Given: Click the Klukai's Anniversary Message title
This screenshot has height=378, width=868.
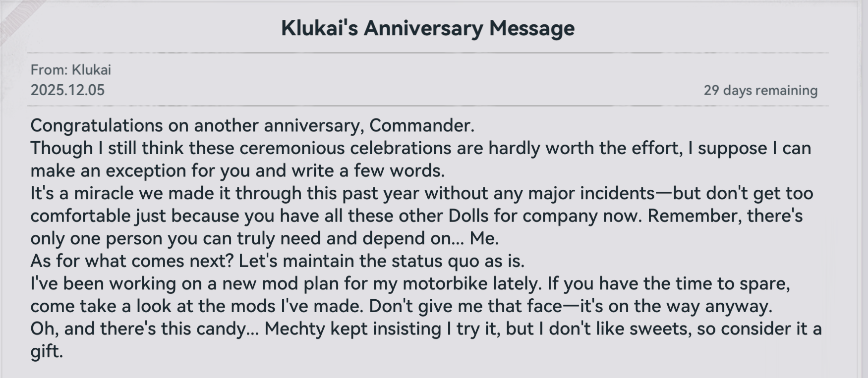Looking at the screenshot, I should tap(427, 28).
